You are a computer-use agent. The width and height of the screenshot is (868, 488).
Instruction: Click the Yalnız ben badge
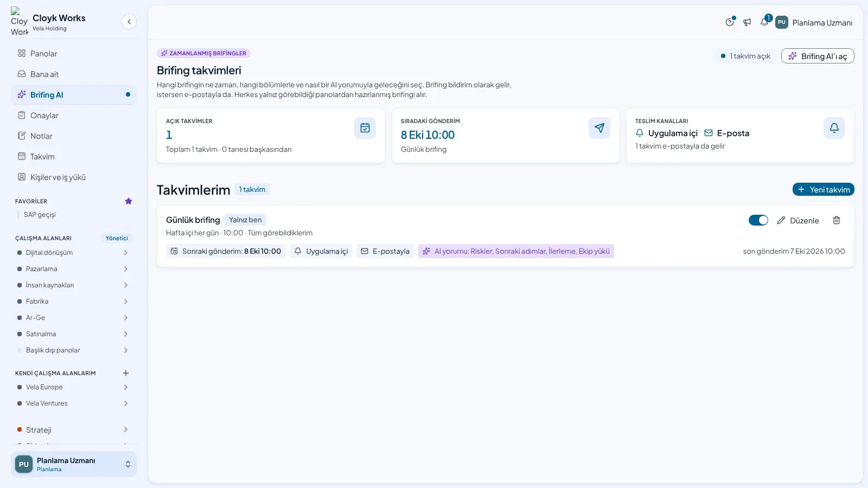pos(245,220)
